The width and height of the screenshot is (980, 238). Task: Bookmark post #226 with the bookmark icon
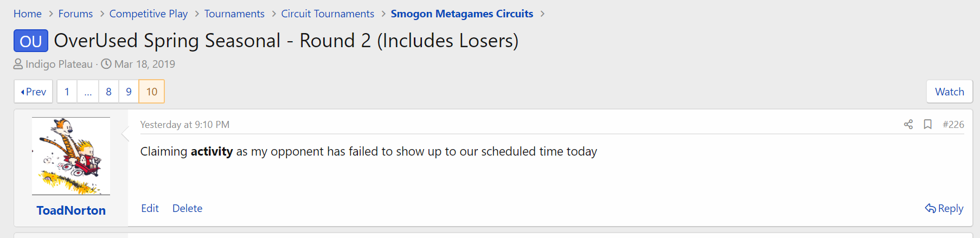[928, 125]
